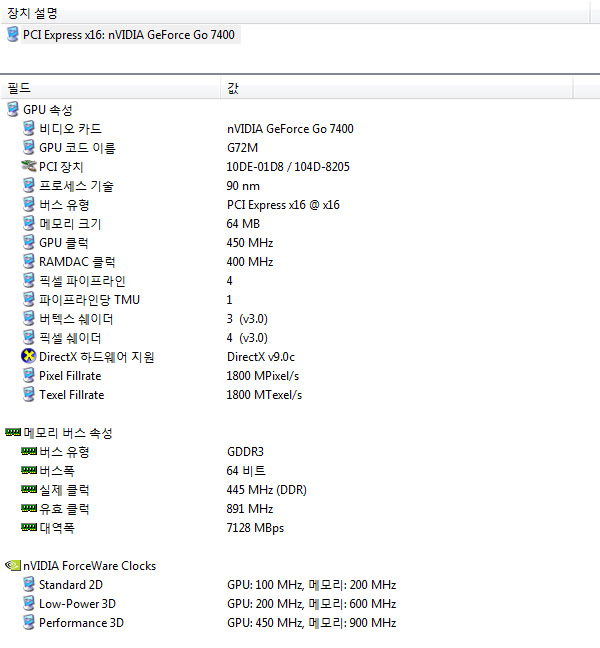Screen dimensions: 600x648
Task: Select the value G72M
Action: [x=242, y=148]
